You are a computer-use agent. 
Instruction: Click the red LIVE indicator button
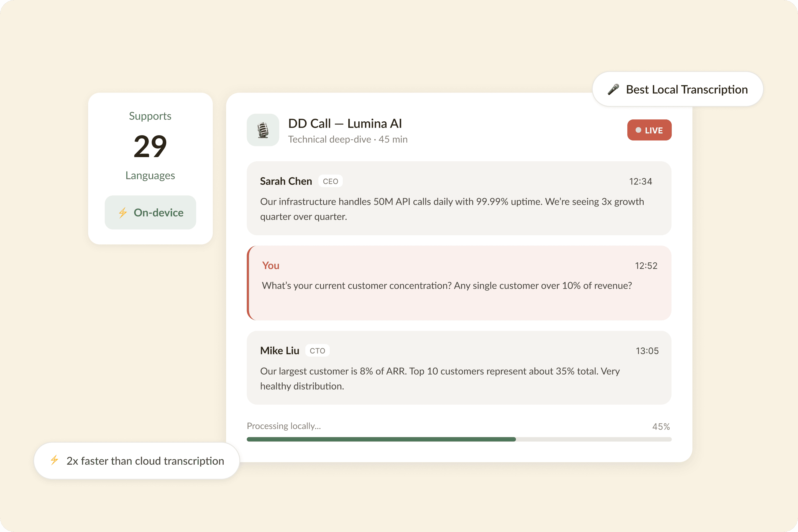tap(649, 130)
